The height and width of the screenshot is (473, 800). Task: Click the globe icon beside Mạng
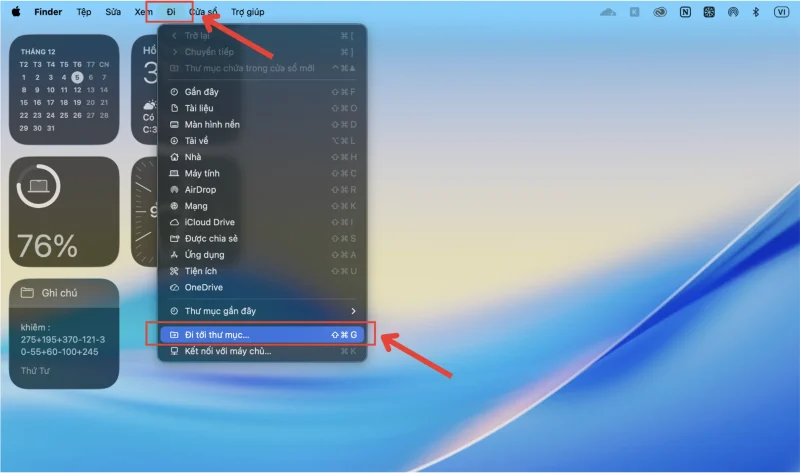coord(174,206)
